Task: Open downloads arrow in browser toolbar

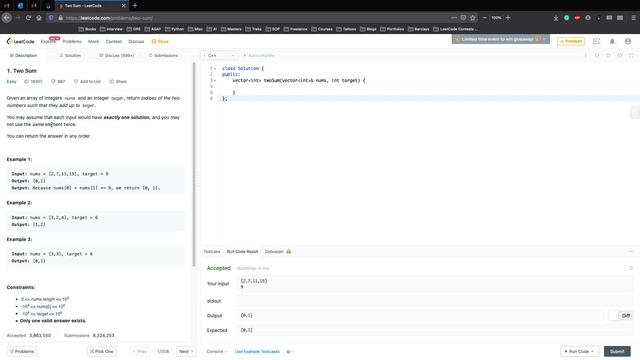Action: [556, 18]
